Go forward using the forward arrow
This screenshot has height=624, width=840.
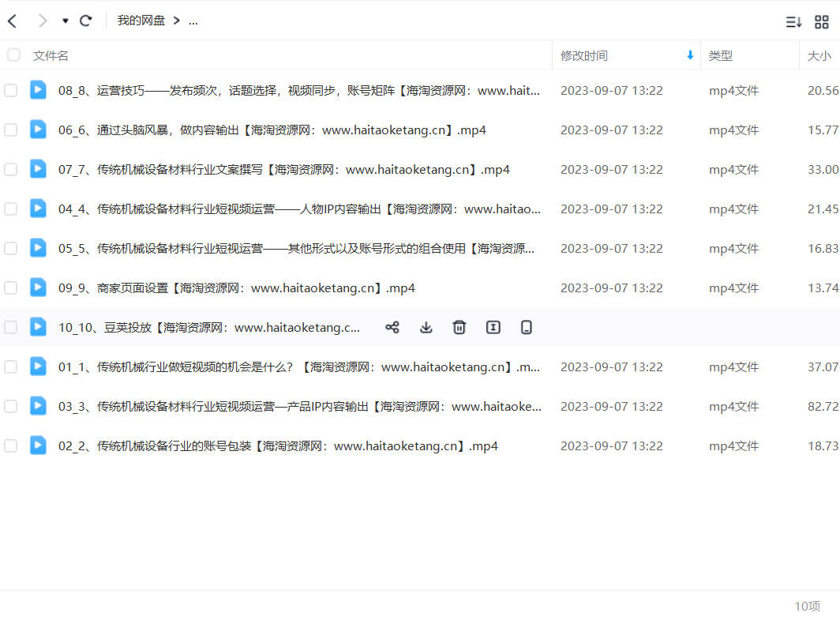[x=43, y=21]
